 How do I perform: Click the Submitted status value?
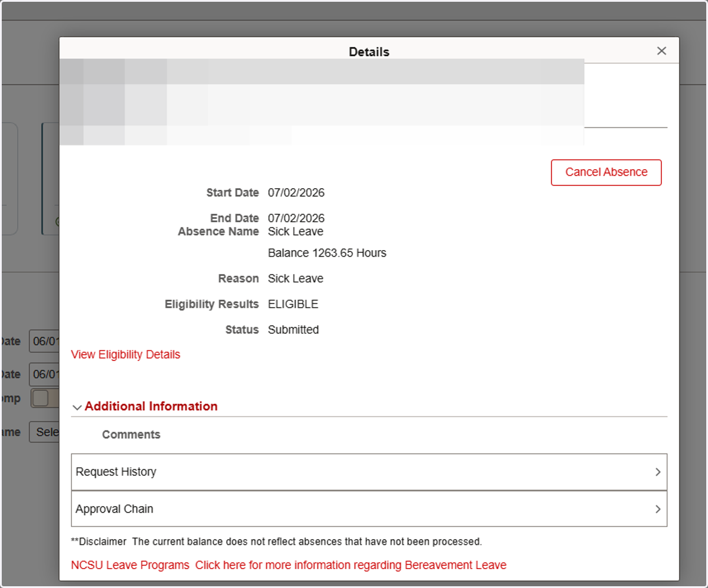point(293,330)
